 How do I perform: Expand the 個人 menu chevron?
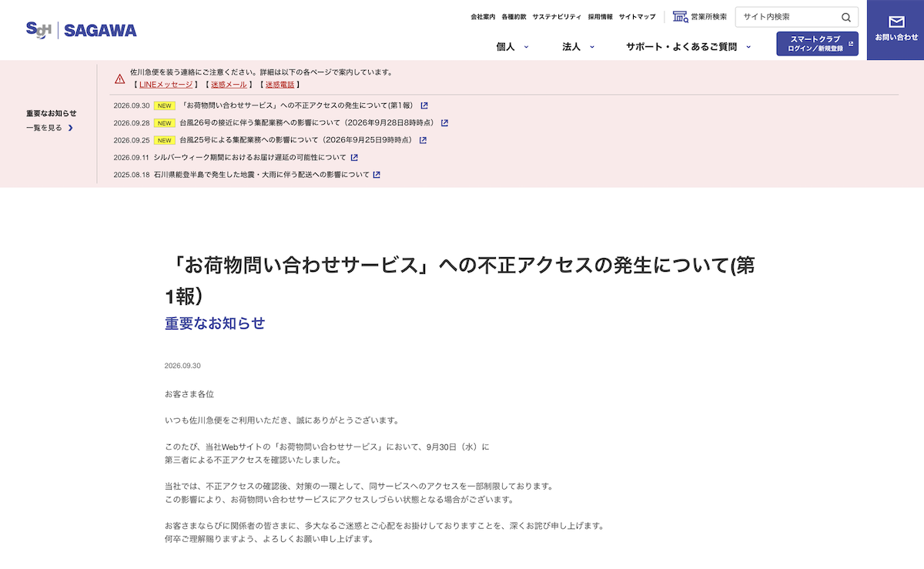coord(527,47)
